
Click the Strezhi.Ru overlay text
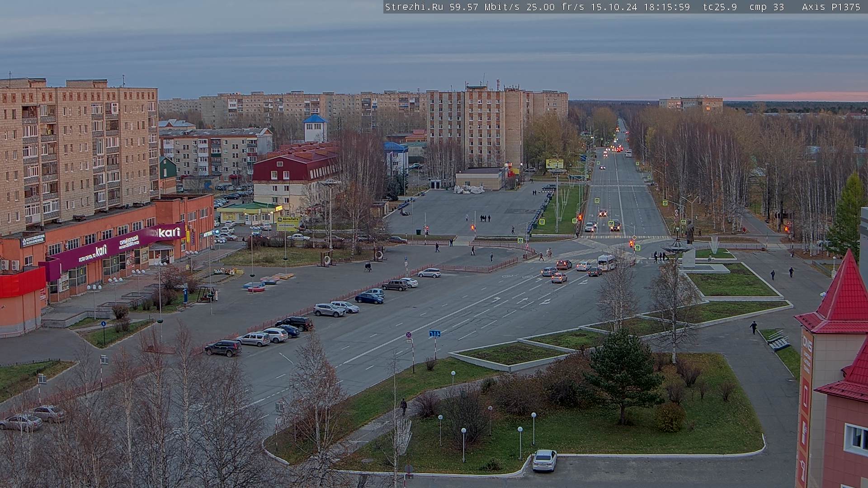414,7
